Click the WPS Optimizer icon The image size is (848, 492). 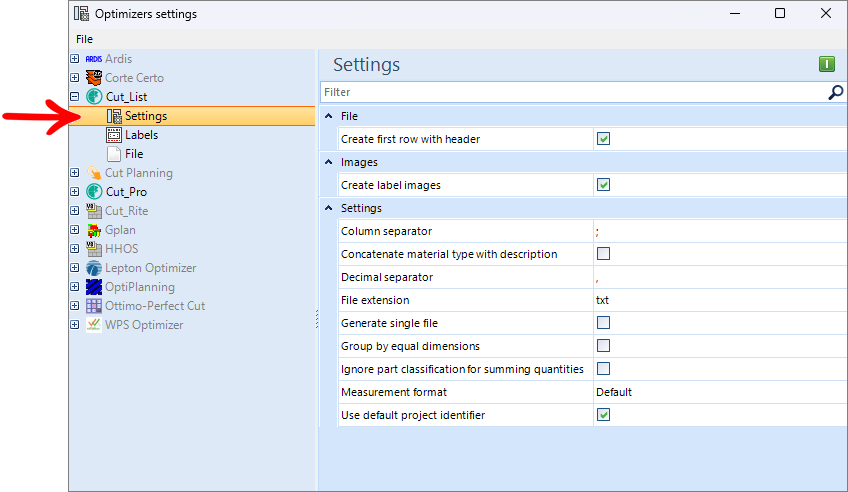tap(94, 325)
